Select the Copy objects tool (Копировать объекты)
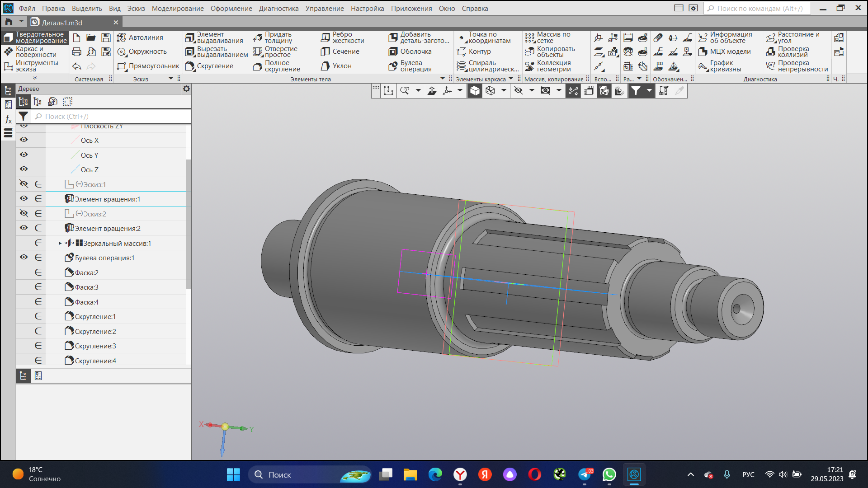 550,52
